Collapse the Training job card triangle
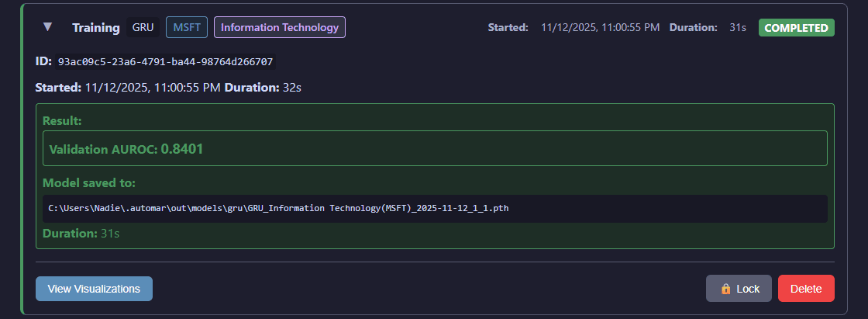This screenshot has width=868, height=319. coord(47,26)
